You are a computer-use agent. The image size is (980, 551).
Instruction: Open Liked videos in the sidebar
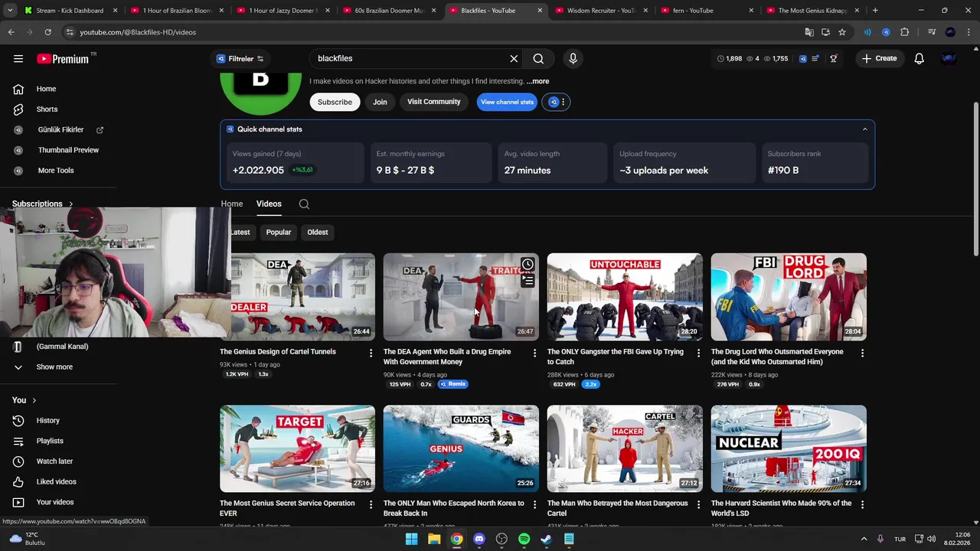tap(58, 482)
